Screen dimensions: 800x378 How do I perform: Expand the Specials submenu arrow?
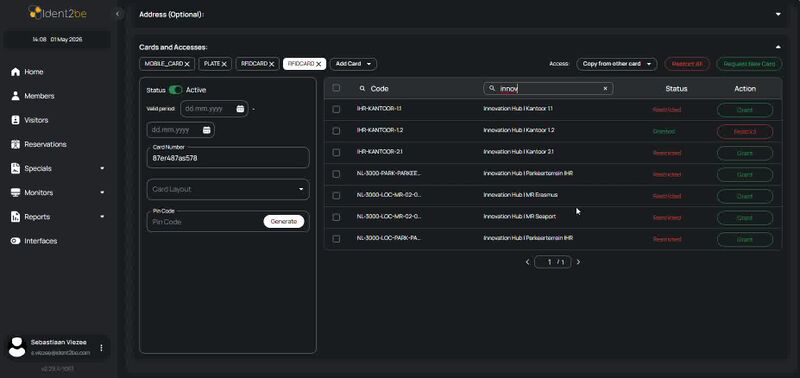(102, 168)
